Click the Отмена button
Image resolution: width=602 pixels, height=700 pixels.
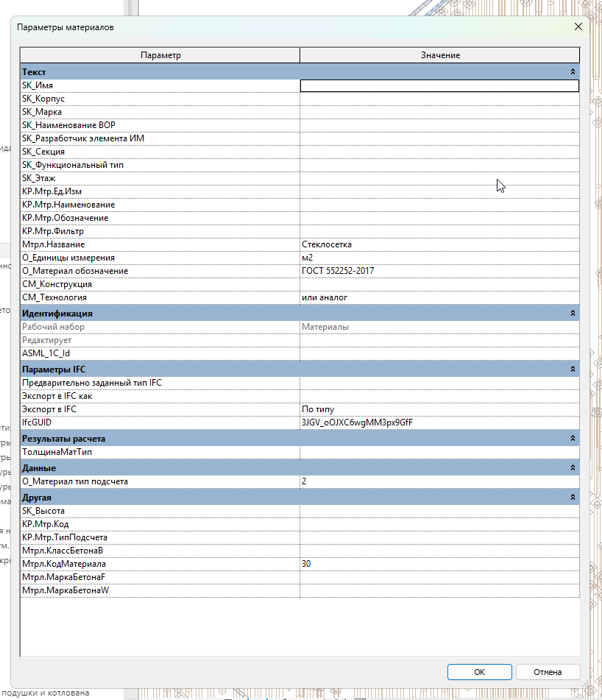point(548,672)
